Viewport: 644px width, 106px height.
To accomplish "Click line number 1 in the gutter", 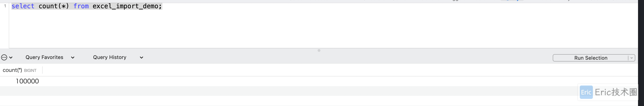I will point(5,6).
